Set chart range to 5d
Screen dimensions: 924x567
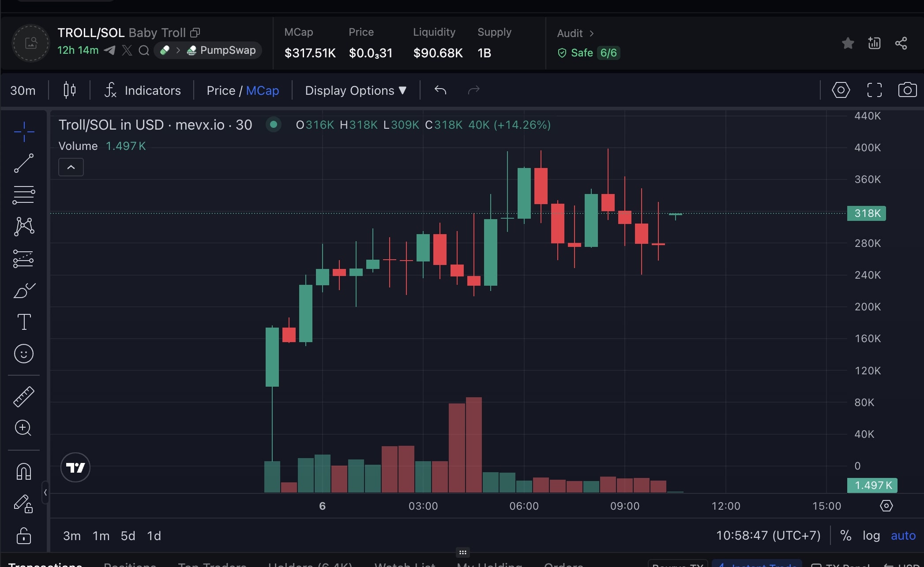[128, 536]
